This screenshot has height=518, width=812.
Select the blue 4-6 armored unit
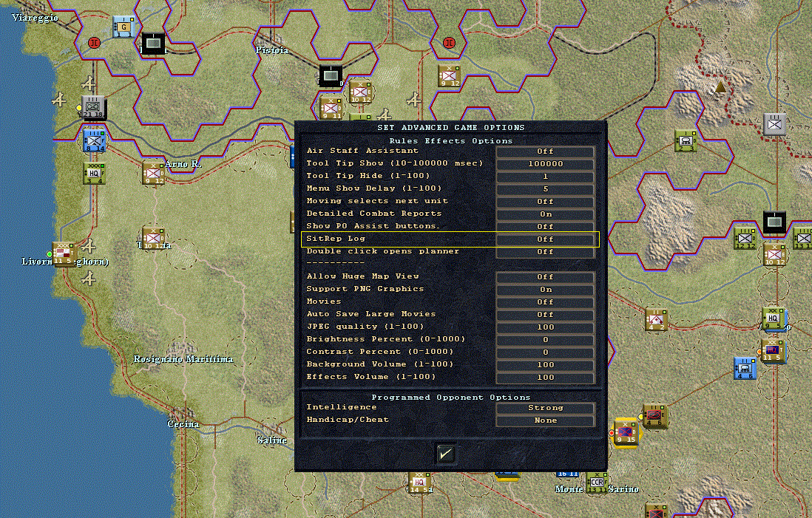(745, 368)
